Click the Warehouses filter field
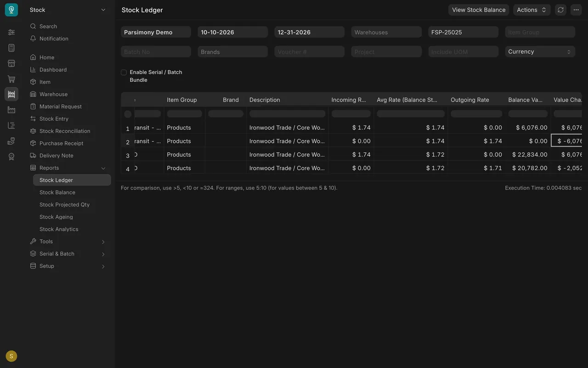This screenshot has height=368, width=588. point(386,32)
